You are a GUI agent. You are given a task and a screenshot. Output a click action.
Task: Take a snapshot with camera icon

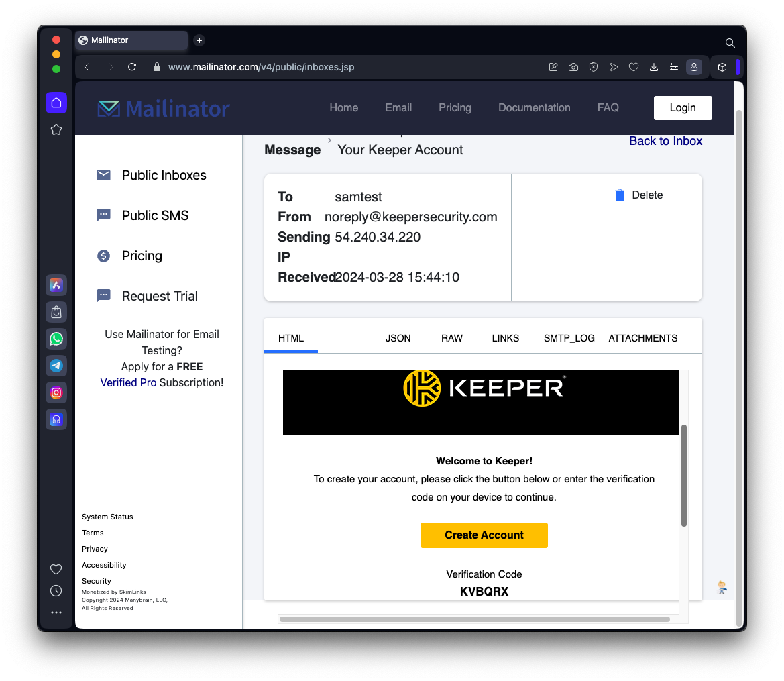pyautogui.click(x=573, y=67)
